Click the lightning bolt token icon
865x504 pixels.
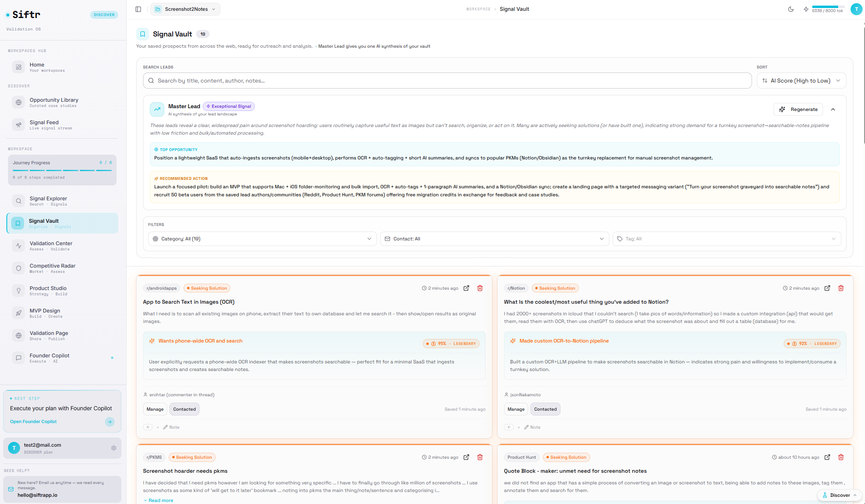tap(806, 9)
